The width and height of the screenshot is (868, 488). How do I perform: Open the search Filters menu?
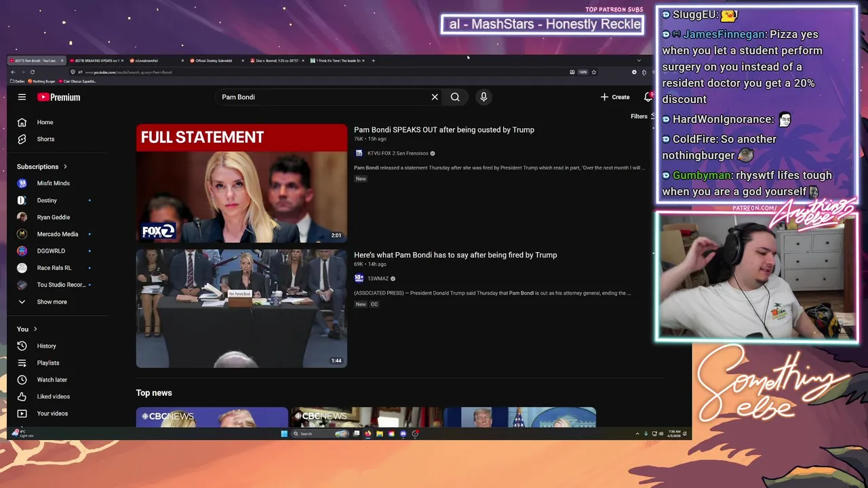pos(642,116)
